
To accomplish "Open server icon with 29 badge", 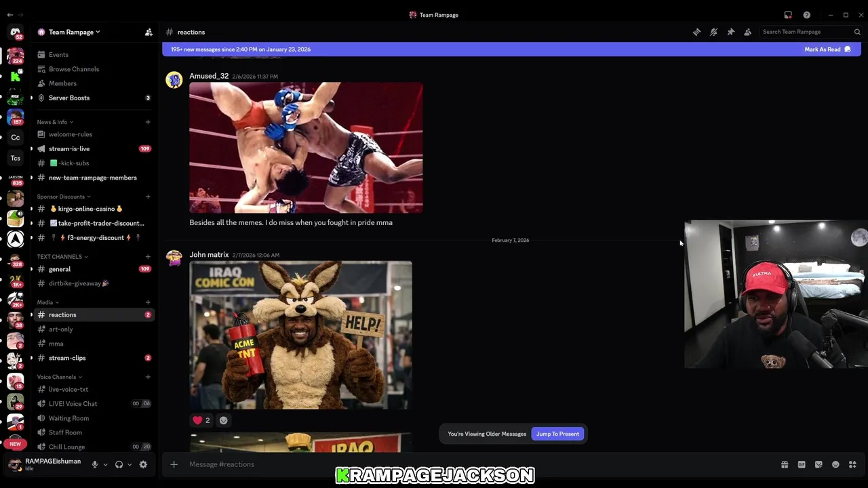I will 15,401.
